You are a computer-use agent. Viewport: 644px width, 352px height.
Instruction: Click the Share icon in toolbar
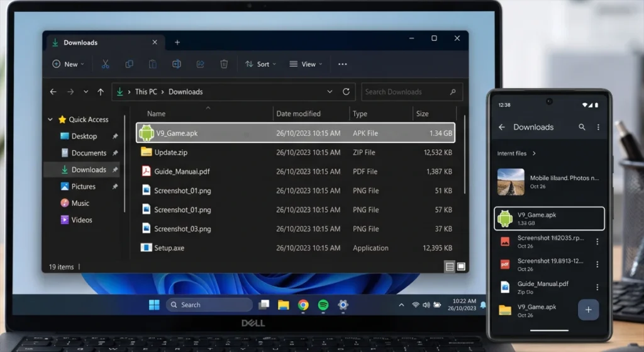[201, 64]
